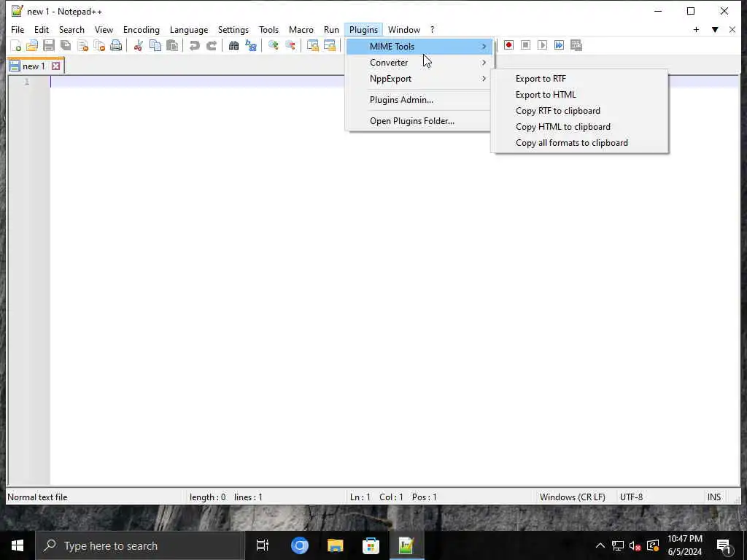747x560 pixels.
Task: Open the Edit menu
Action: click(x=42, y=29)
